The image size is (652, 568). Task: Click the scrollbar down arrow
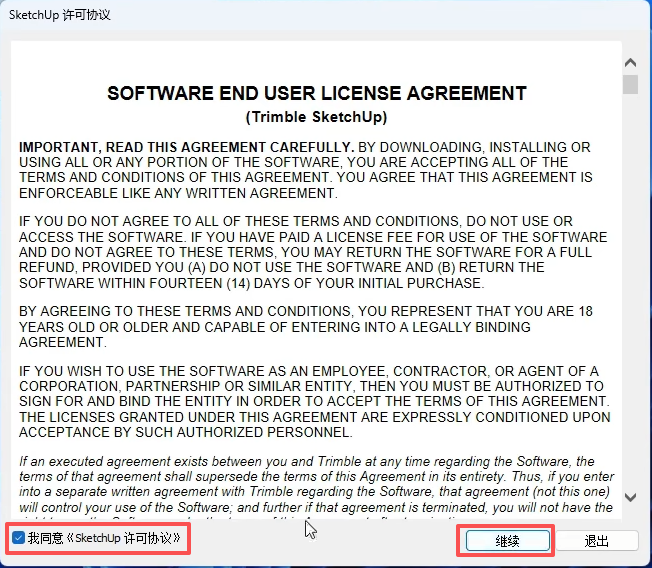click(x=630, y=497)
